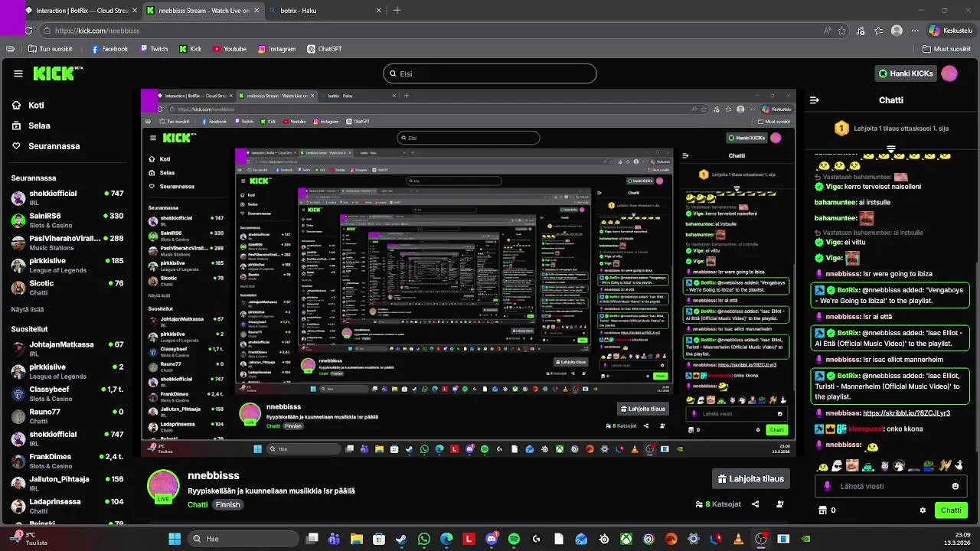Send message with green Chatti button
Image resolution: width=980 pixels, height=551 pixels.
pyautogui.click(x=951, y=510)
